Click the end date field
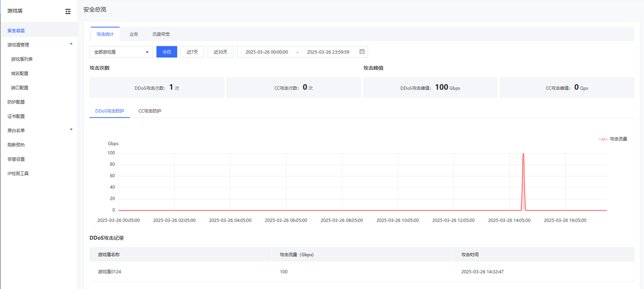Viewport: 644px width, 289px height. point(328,52)
